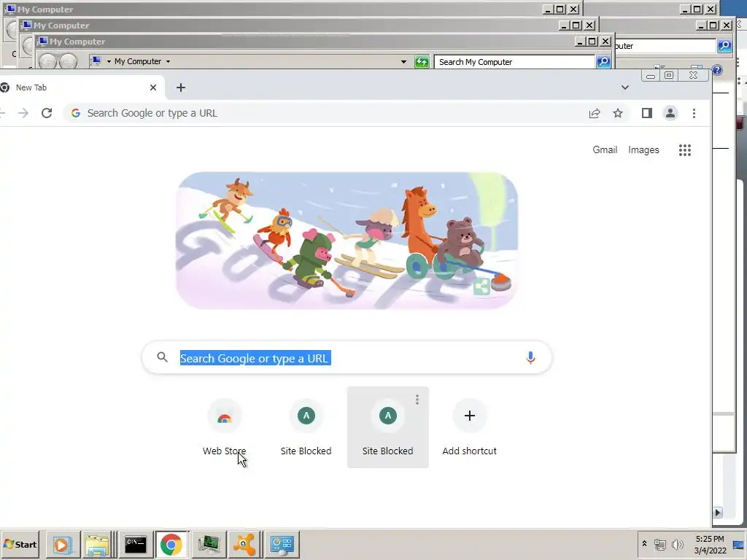Viewport: 747px width, 560px height.
Task: Click the magnifier icon in Google search box
Action: pyautogui.click(x=163, y=357)
